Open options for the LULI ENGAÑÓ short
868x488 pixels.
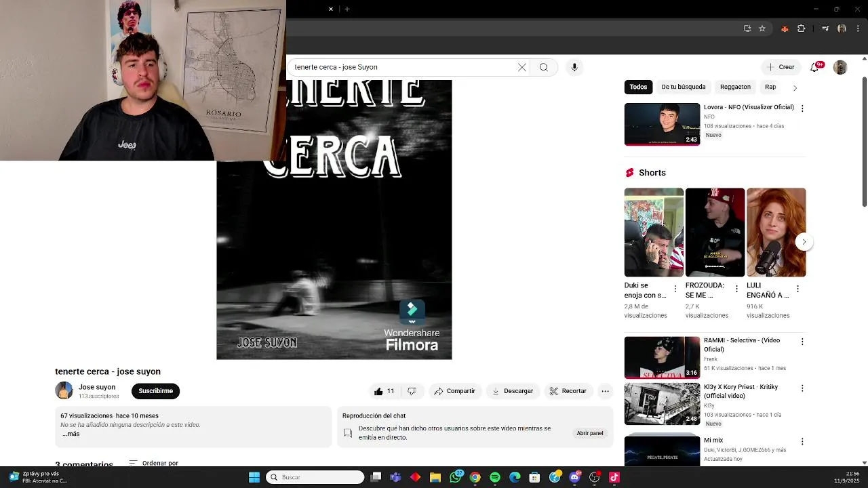[x=797, y=289]
